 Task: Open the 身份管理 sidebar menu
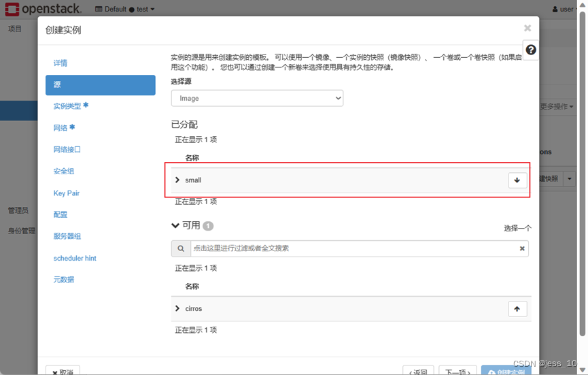click(x=22, y=231)
